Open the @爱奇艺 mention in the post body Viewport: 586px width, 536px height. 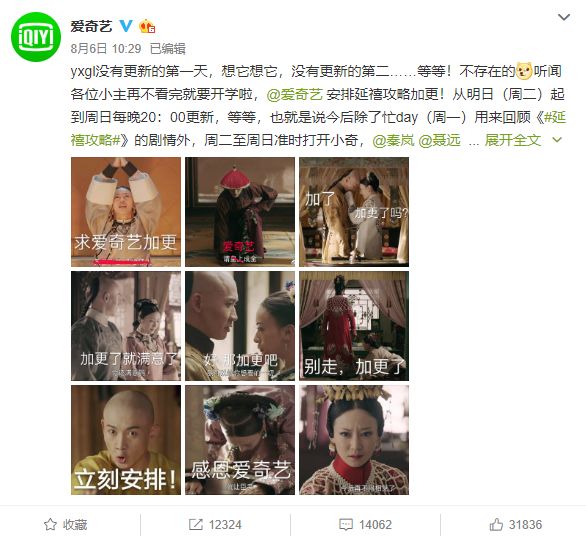tap(294, 94)
